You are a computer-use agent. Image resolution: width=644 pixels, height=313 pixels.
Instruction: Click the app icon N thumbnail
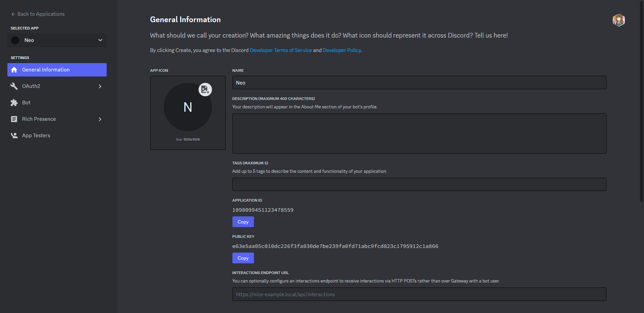(188, 107)
